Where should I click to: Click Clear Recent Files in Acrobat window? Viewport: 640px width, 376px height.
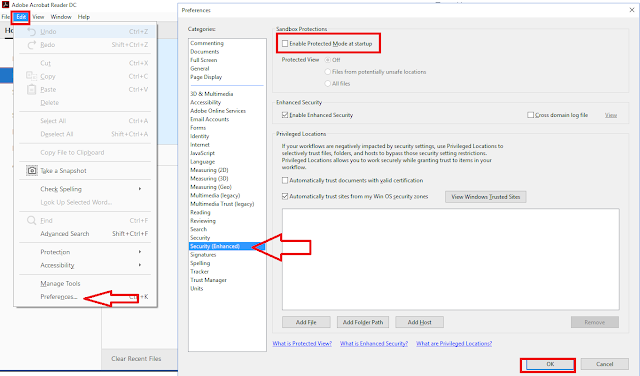(x=136, y=358)
